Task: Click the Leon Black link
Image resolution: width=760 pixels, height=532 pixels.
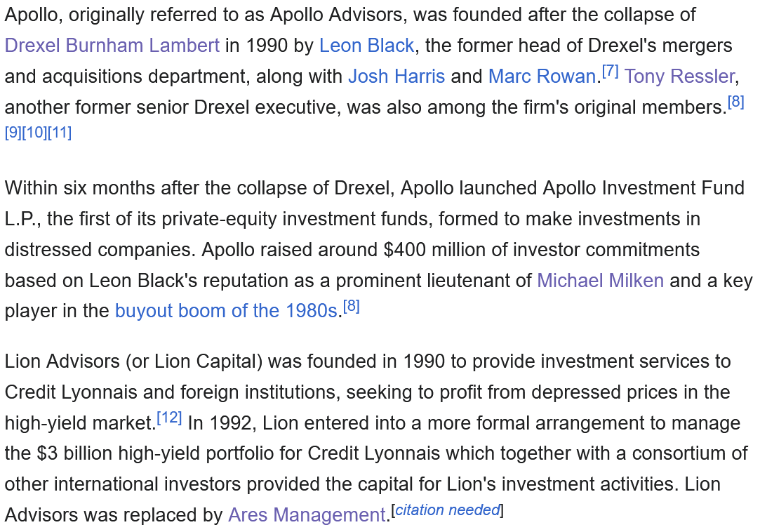Action: [x=366, y=46]
